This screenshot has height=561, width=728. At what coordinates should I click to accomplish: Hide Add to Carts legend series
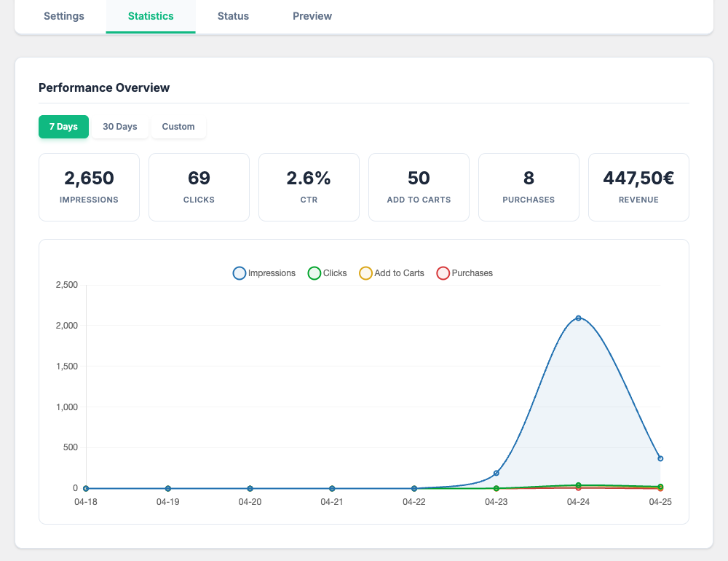tap(392, 273)
